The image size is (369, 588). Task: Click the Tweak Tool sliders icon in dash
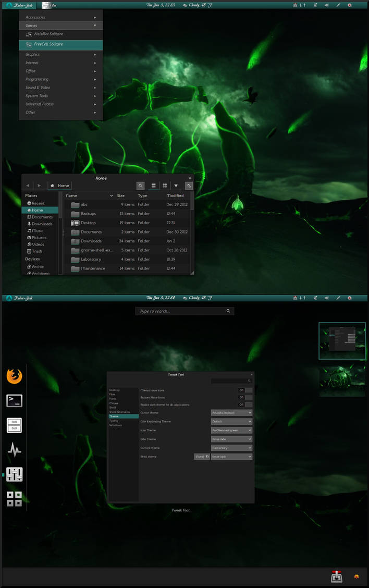point(14,474)
